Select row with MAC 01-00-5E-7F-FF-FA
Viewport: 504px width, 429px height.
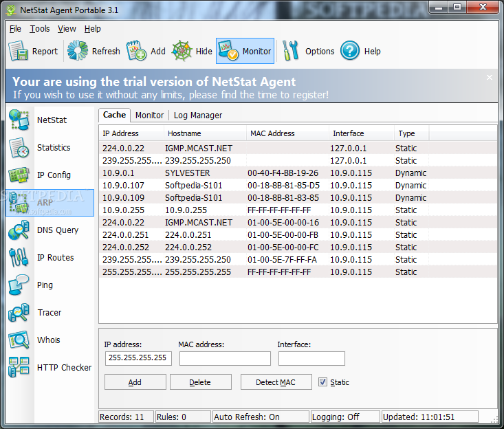(298, 260)
